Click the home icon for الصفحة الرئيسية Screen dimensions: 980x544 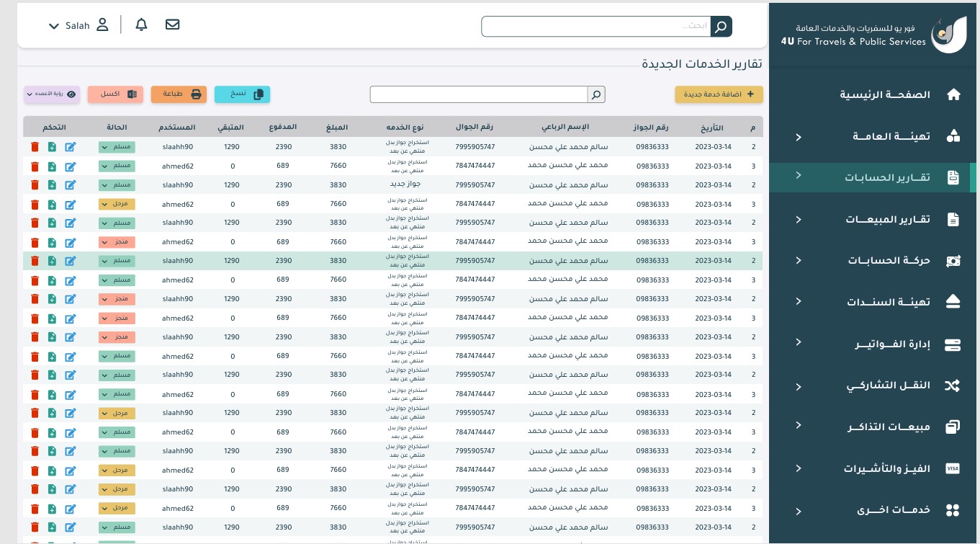(x=953, y=94)
